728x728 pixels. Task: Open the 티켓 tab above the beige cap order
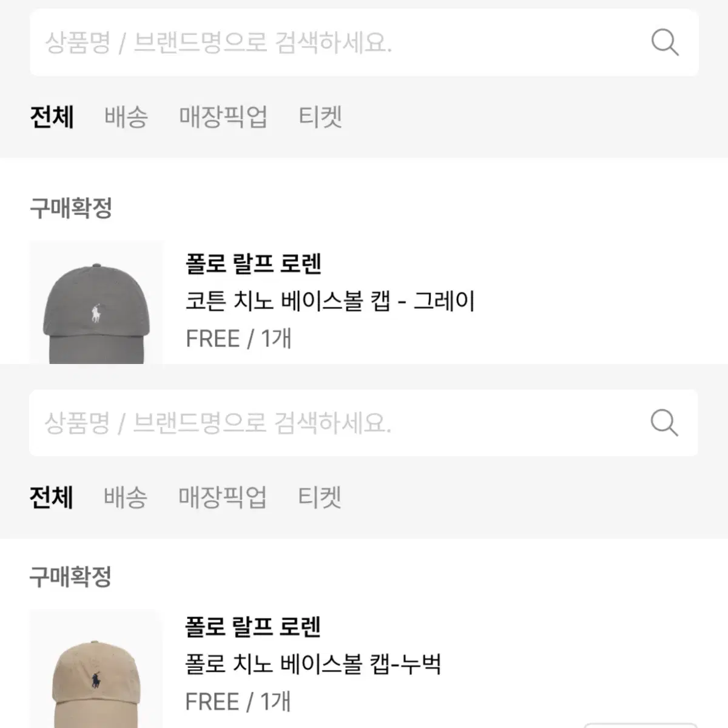(x=320, y=497)
